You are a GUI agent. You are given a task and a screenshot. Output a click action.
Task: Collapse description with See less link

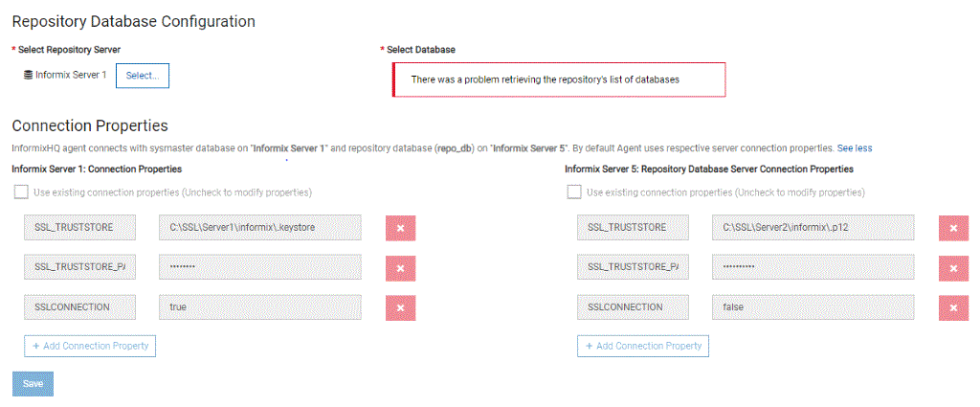point(855,148)
